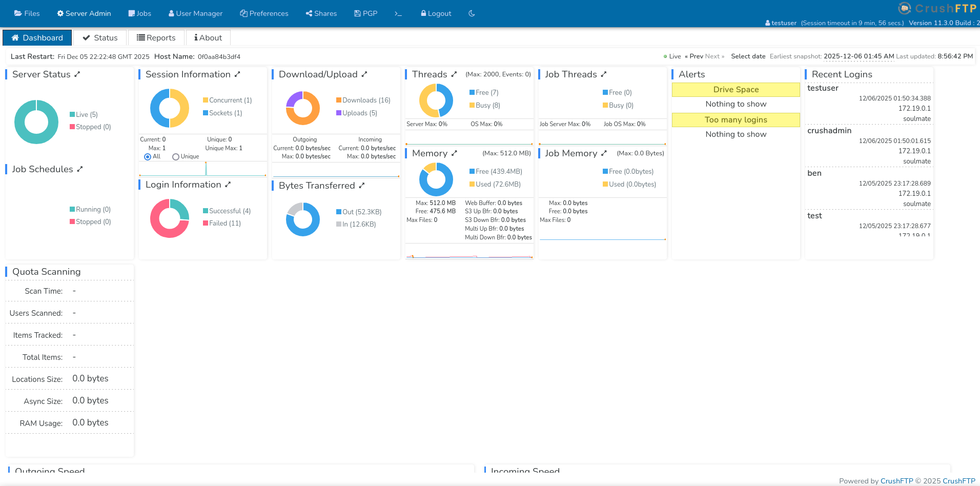The height and width of the screenshot is (486, 980).
Task: Expand the Download/Upload panel
Action: [364, 74]
